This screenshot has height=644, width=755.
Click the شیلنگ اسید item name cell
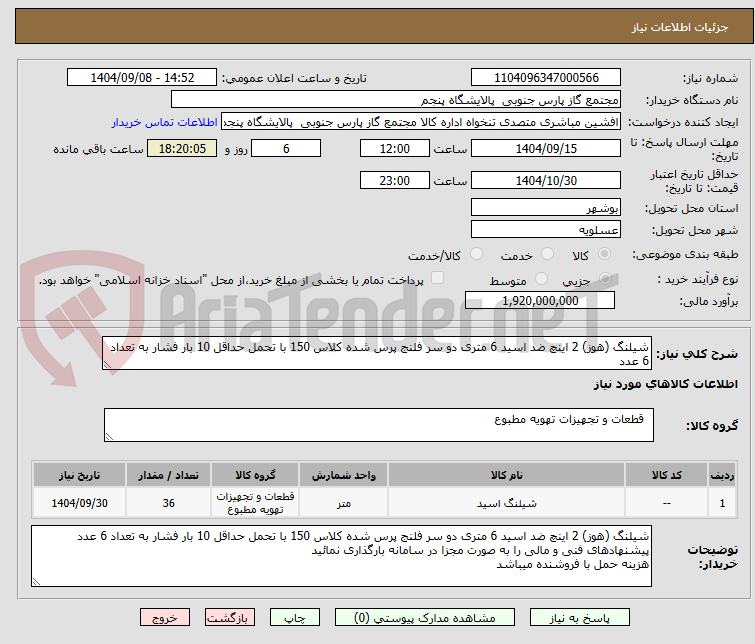507,503
